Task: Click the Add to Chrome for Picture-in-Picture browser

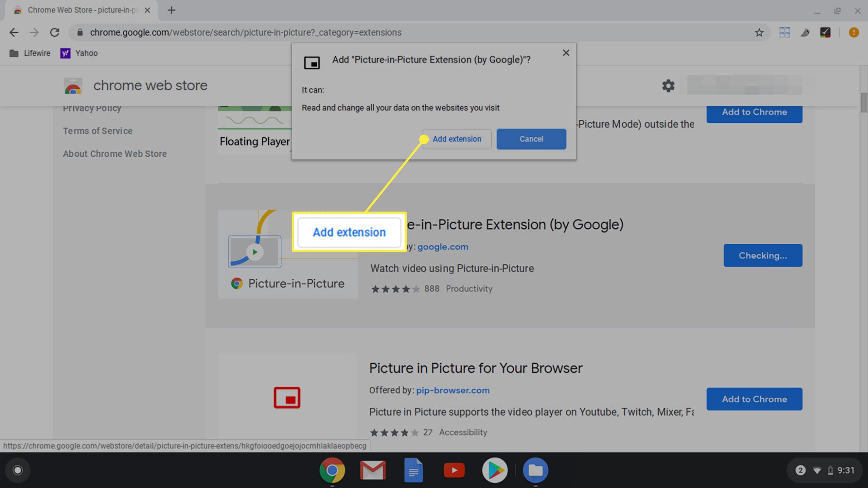Action: click(x=754, y=399)
